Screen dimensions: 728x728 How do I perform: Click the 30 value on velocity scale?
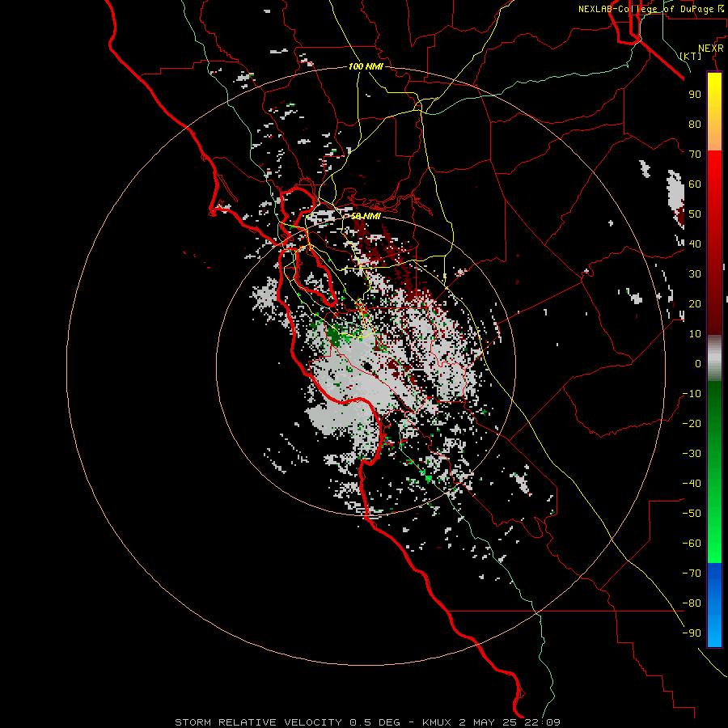pos(695,274)
